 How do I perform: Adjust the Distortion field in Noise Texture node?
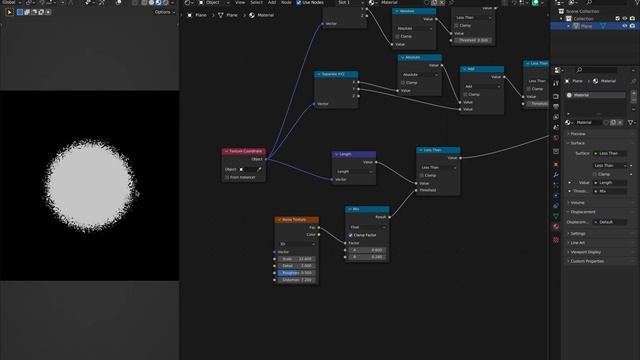click(297, 280)
